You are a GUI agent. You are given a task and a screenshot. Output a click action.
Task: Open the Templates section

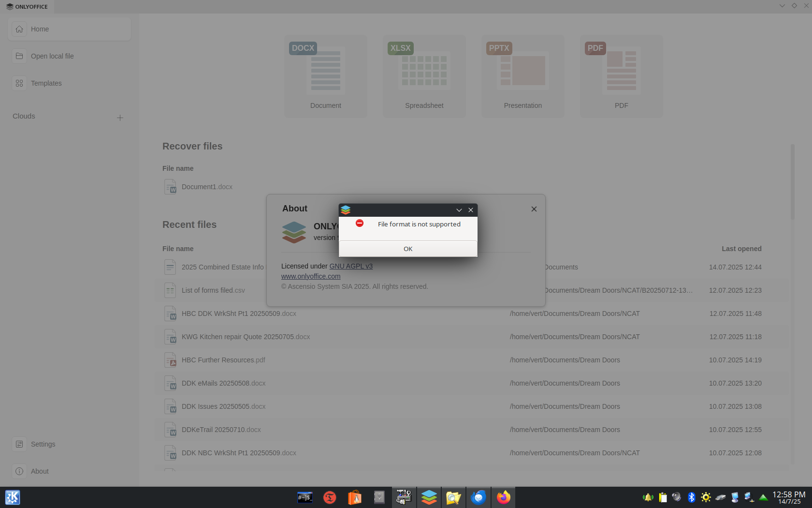[70, 83]
